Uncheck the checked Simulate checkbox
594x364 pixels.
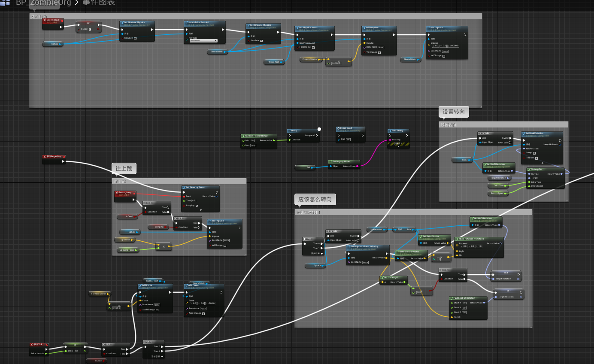[261, 41]
